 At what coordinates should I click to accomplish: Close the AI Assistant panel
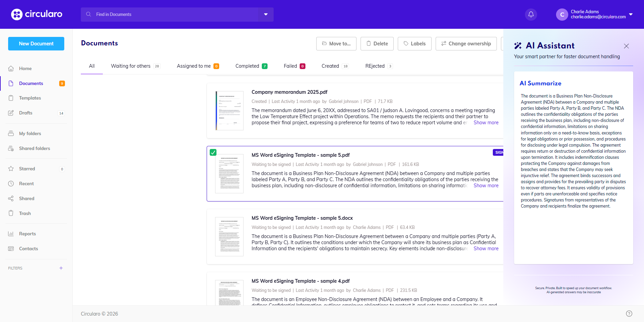626,46
